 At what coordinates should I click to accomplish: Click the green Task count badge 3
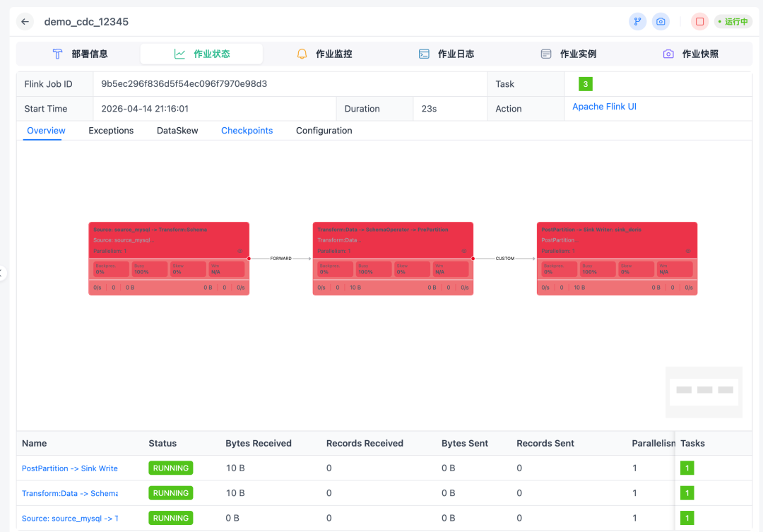point(586,84)
